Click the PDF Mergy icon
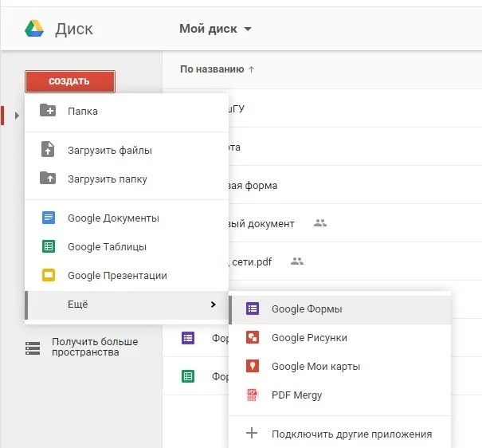This screenshot has width=482, height=448. pyautogui.click(x=252, y=395)
